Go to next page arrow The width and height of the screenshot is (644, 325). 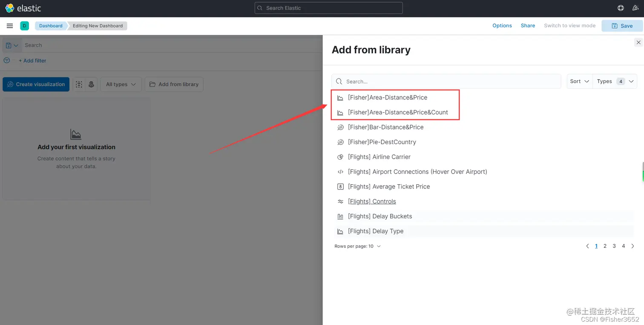pyautogui.click(x=632, y=246)
